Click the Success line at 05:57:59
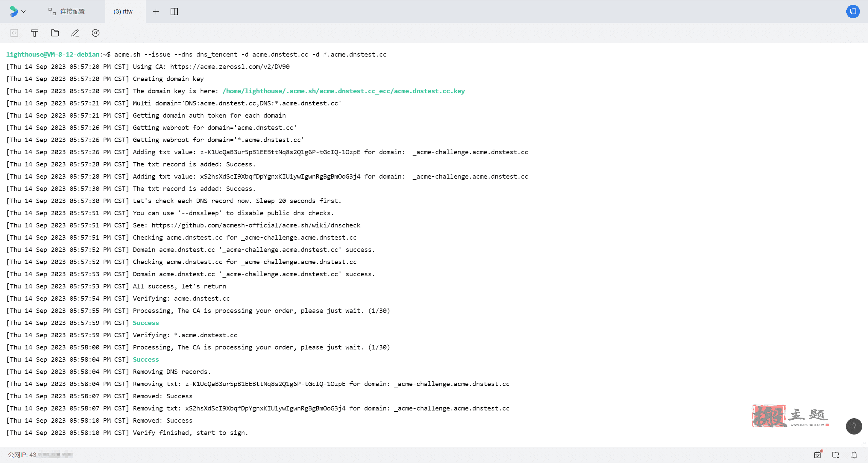The width and height of the screenshot is (868, 463). pos(146,323)
